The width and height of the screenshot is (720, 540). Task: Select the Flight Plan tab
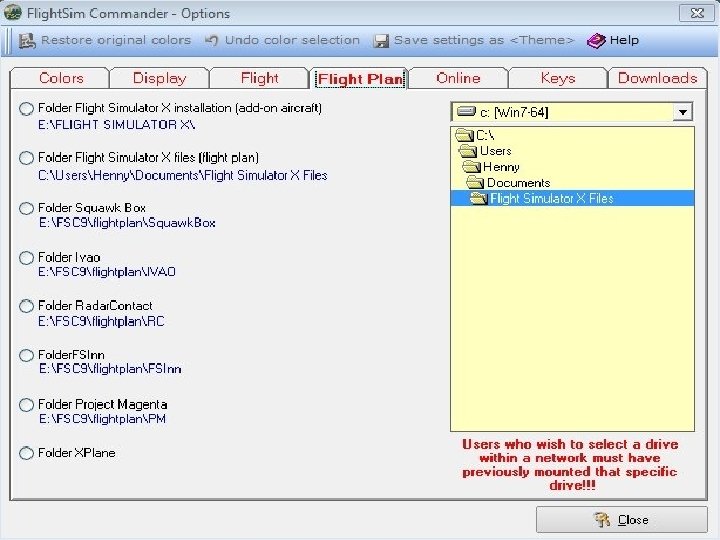[360, 79]
